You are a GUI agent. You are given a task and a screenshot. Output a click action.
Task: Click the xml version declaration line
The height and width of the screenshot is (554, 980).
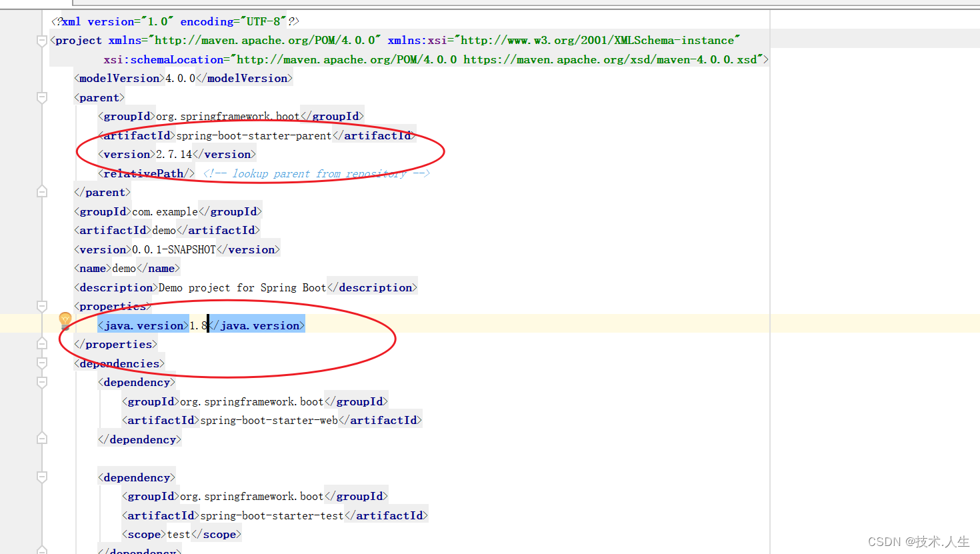[175, 21]
